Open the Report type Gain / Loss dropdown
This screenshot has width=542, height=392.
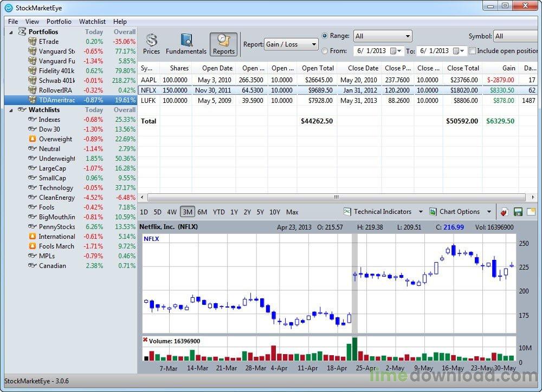click(x=291, y=44)
